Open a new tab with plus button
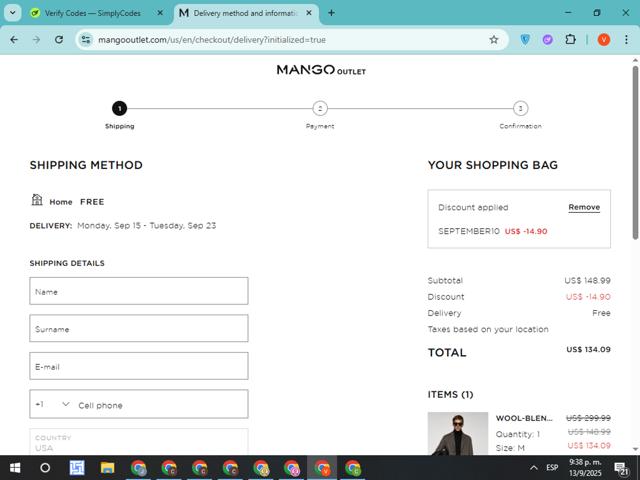Viewport: 640px width, 480px height. [331, 13]
